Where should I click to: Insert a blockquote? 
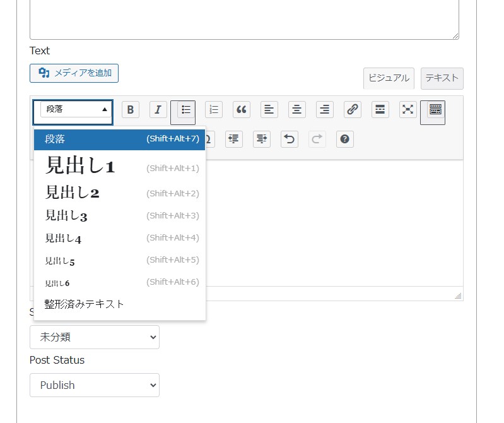tap(242, 110)
